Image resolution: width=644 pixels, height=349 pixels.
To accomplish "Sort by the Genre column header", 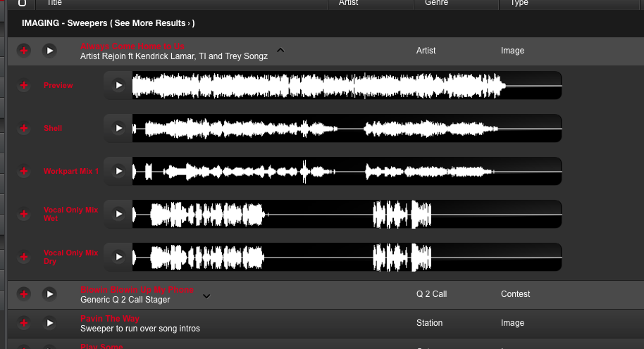I will (436, 3).
